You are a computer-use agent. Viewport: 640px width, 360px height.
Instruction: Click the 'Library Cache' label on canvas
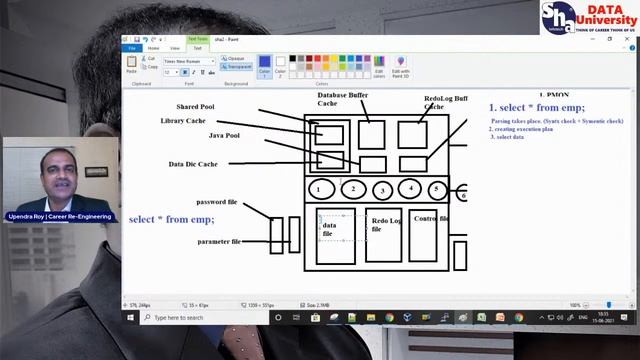(x=183, y=121)
